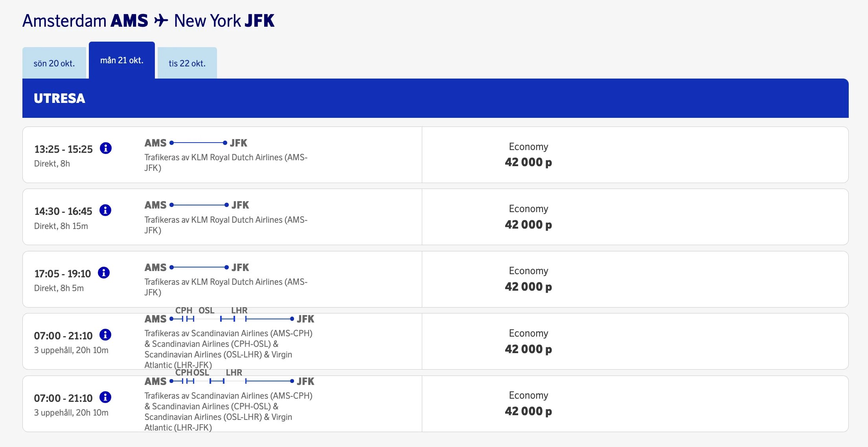The height and width of the screenshot is (447, 868).
Task: Open info icon for 17:05 - 19:10 flight
Action: click(104, 273)
